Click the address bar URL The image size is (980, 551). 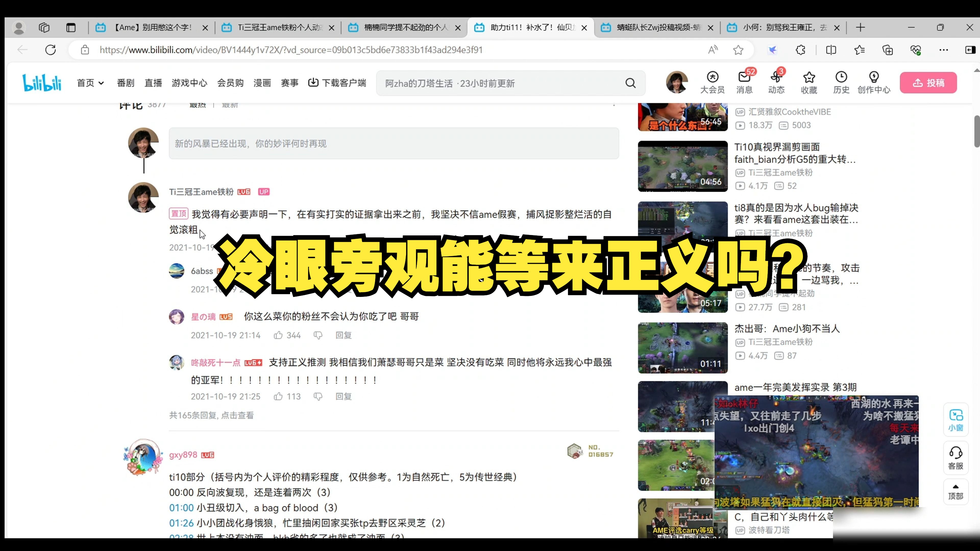pos(291,50)
